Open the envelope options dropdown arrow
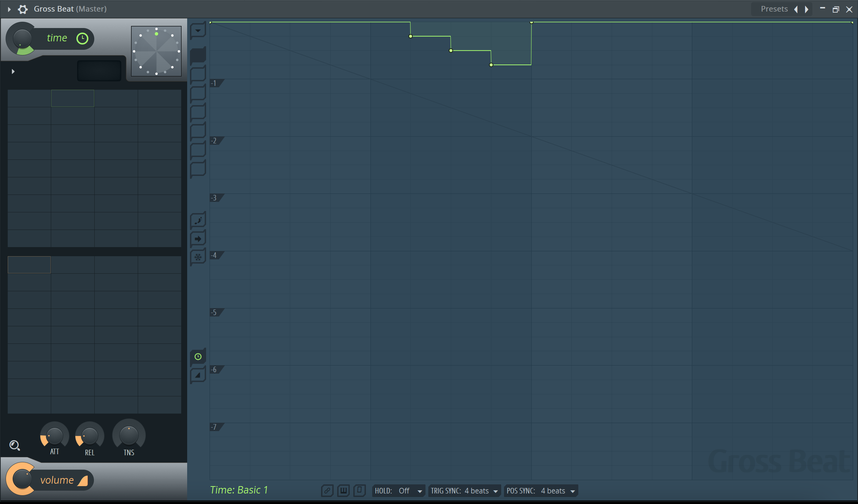This screenshot has width=858, height=504. [x=198, y=30]
